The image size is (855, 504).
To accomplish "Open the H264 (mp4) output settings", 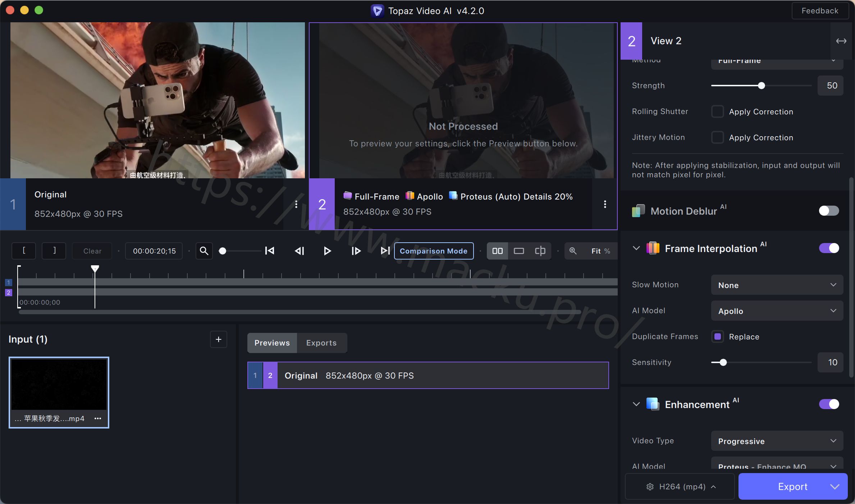I will [x=680, y=486].
